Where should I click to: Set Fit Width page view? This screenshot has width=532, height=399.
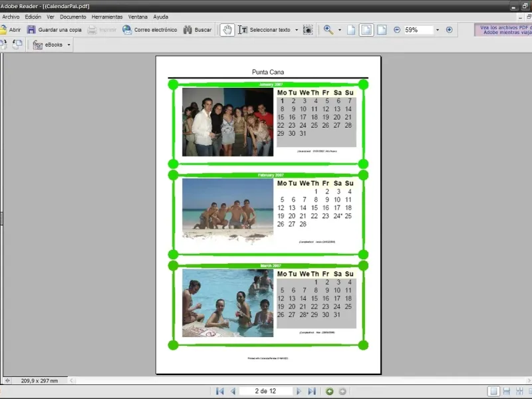tap(382, 30)
